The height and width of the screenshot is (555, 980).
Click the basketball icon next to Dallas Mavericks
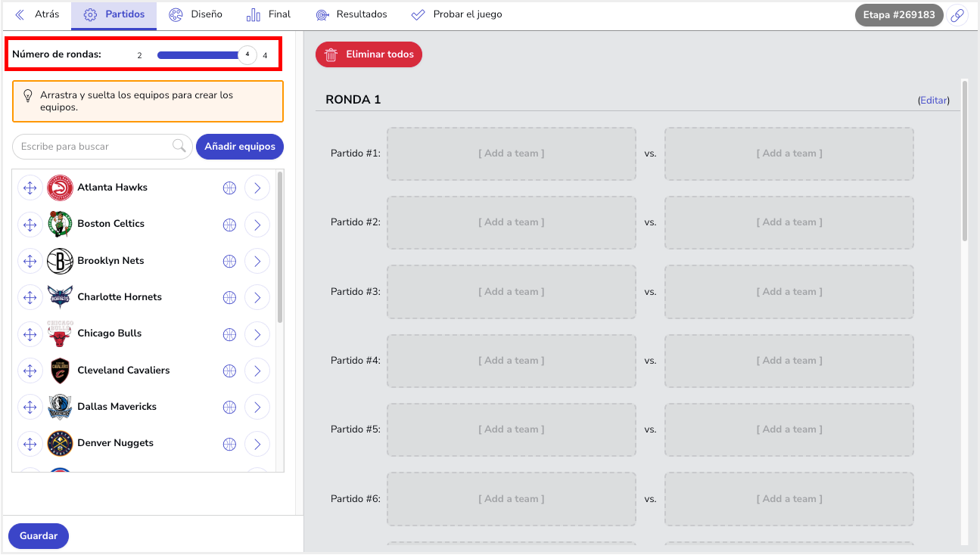230,407
